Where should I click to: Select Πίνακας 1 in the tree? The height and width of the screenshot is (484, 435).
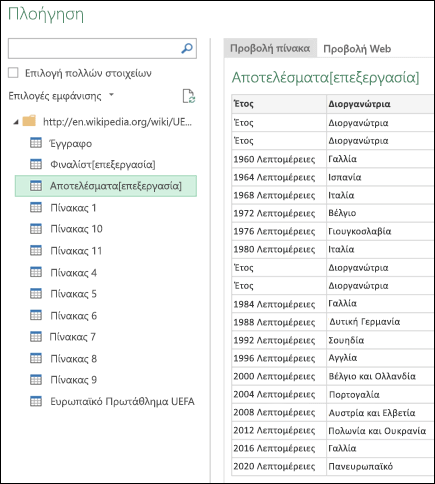(73, 208)
